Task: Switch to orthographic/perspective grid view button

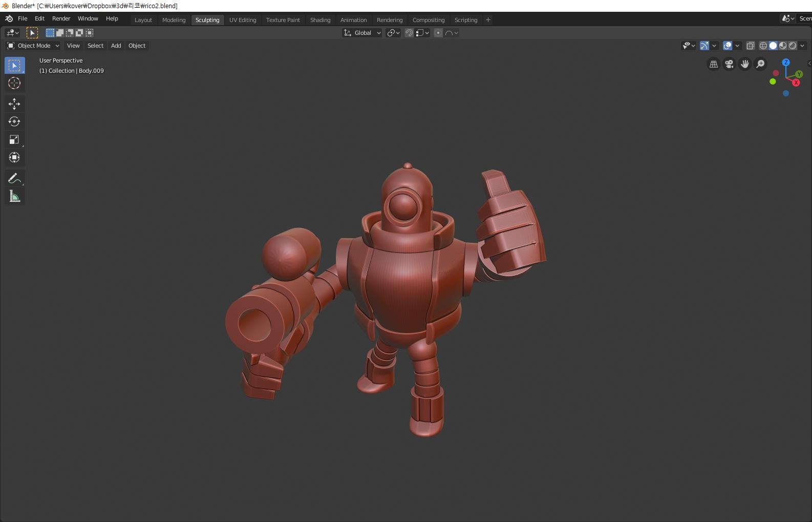Action: coord(714,64)
